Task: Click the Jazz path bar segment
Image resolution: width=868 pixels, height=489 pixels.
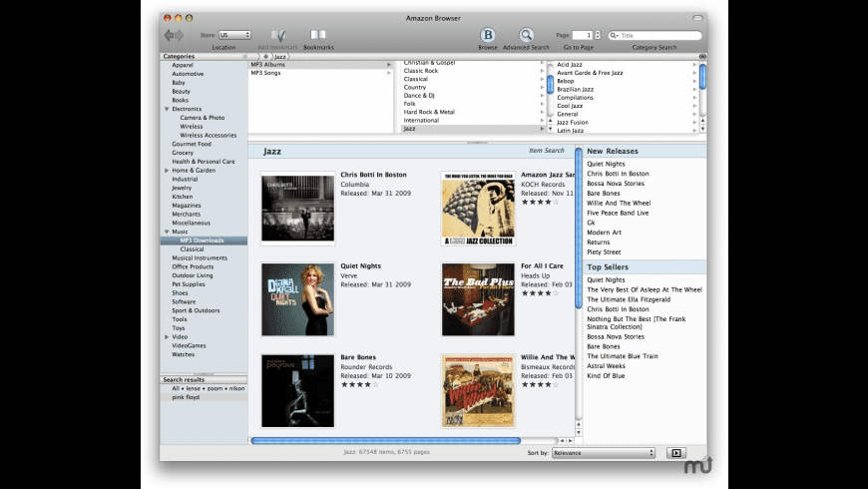Action: tap(280, 57)
